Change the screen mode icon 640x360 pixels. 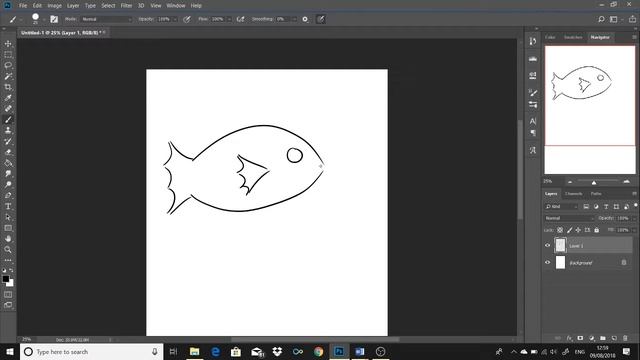pyautogui.click(x=8, y=305)
